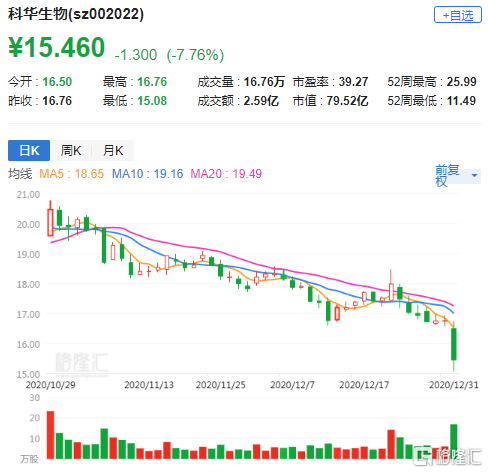
Task: Click the 成交量 value 16.76万
Action: tap(264, 82)
